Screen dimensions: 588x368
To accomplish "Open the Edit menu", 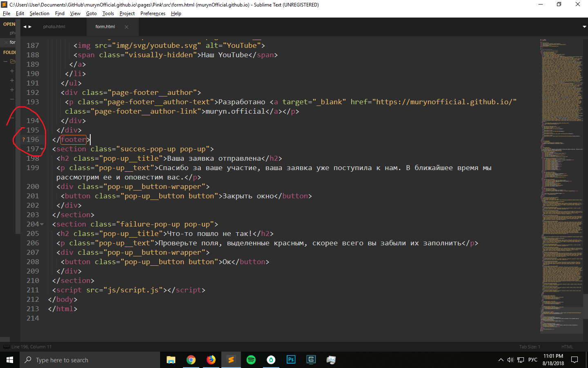I will click(x=20, y=13).
